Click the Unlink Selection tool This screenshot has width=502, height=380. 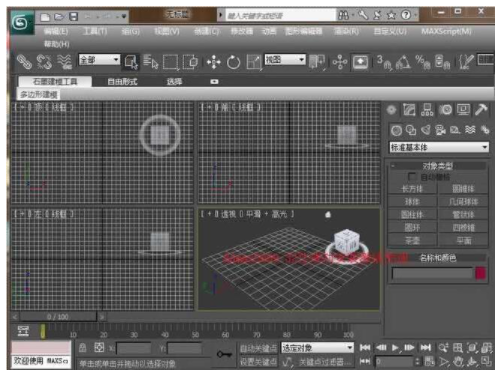coord(44,62)
